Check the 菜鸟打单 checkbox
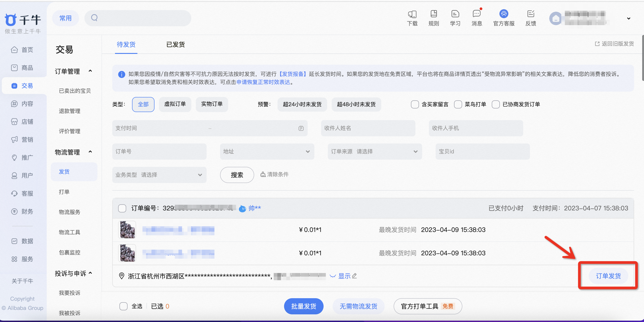 [458, 104]
